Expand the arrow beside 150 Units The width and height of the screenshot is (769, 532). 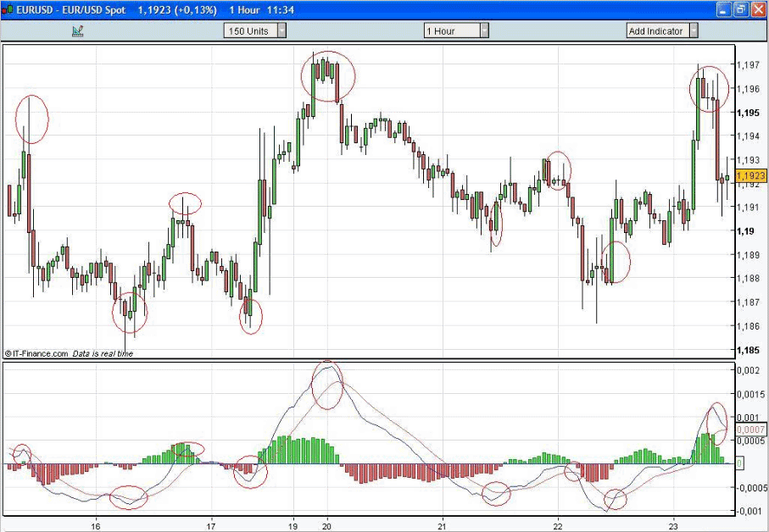[281, 30]
